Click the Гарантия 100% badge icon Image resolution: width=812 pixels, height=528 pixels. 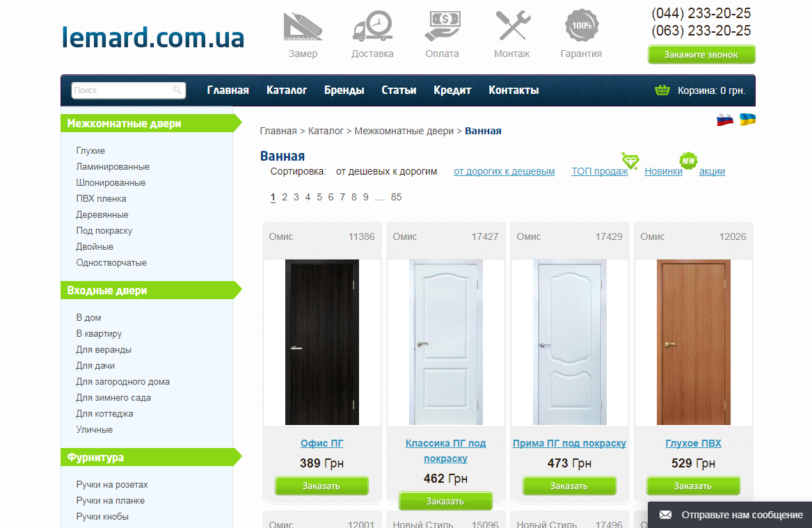582,25
